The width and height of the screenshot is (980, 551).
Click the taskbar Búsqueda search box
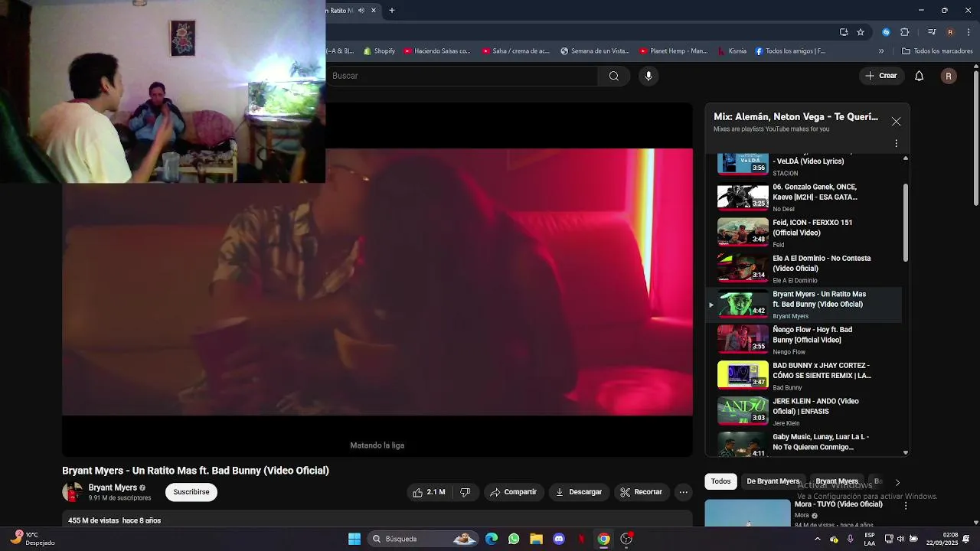point(424,539)
